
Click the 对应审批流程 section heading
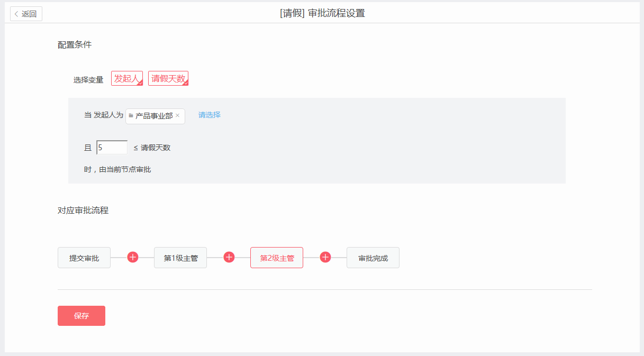(83, 211)
